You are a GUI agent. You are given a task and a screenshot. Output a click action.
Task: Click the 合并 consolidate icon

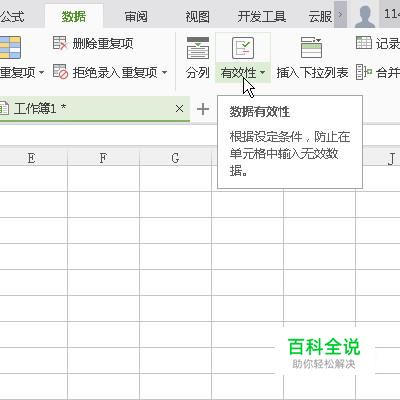[x=364, y=72]
